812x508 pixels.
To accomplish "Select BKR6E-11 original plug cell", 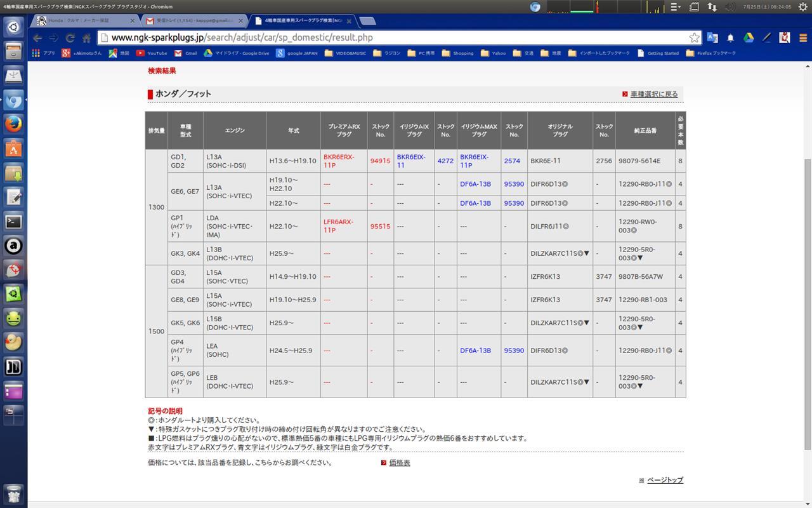I will pyautogui.click(x=546, y=161).
